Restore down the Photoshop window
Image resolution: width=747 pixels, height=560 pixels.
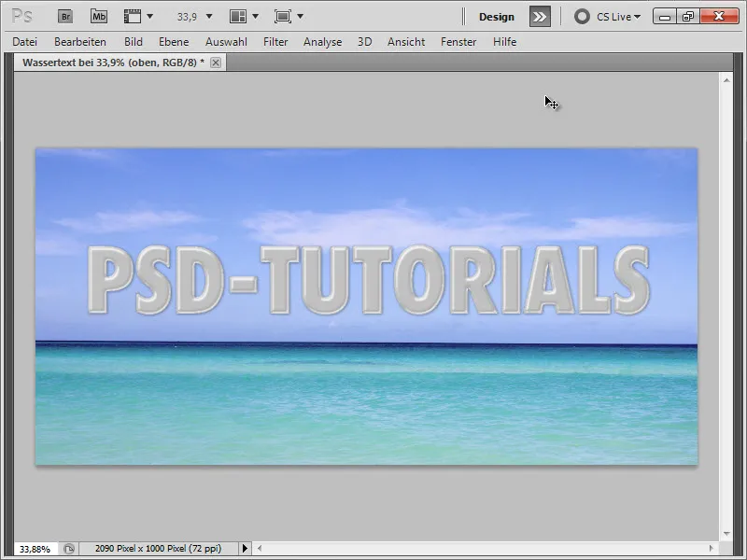688,17
